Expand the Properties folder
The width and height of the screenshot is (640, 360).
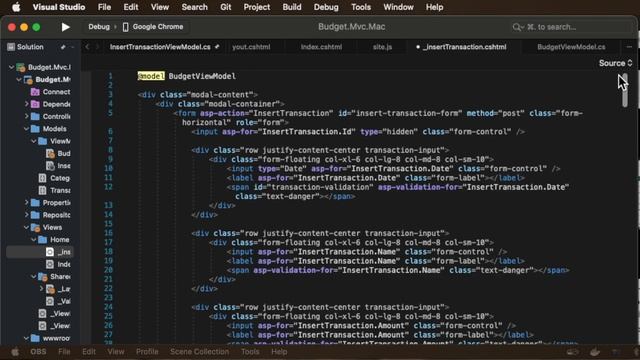(27, 202)
